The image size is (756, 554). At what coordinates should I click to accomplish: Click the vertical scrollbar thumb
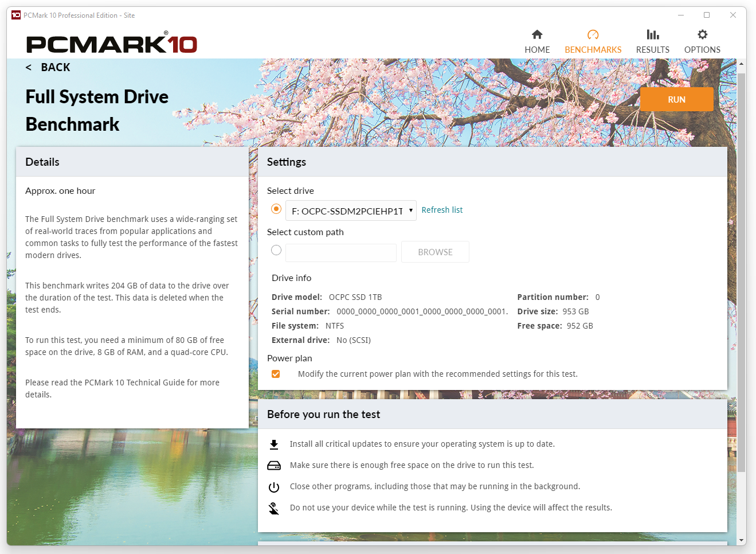[x=742, y=272]
